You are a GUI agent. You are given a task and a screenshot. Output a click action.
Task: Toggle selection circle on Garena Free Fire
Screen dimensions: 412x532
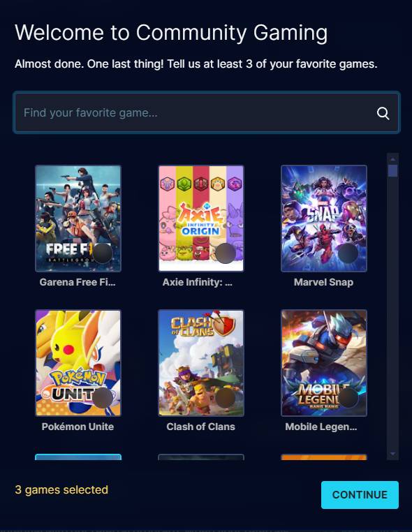point(103,253)
